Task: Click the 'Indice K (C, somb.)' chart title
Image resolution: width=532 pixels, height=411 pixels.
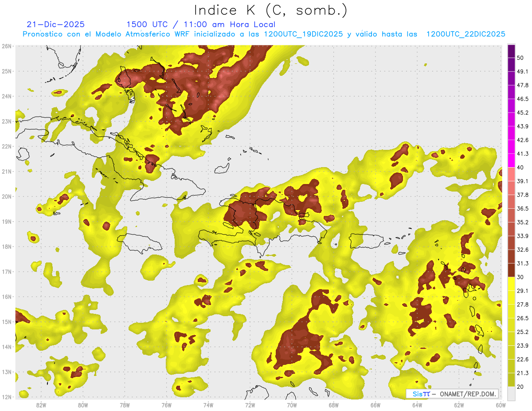Action: pos(271,10)
